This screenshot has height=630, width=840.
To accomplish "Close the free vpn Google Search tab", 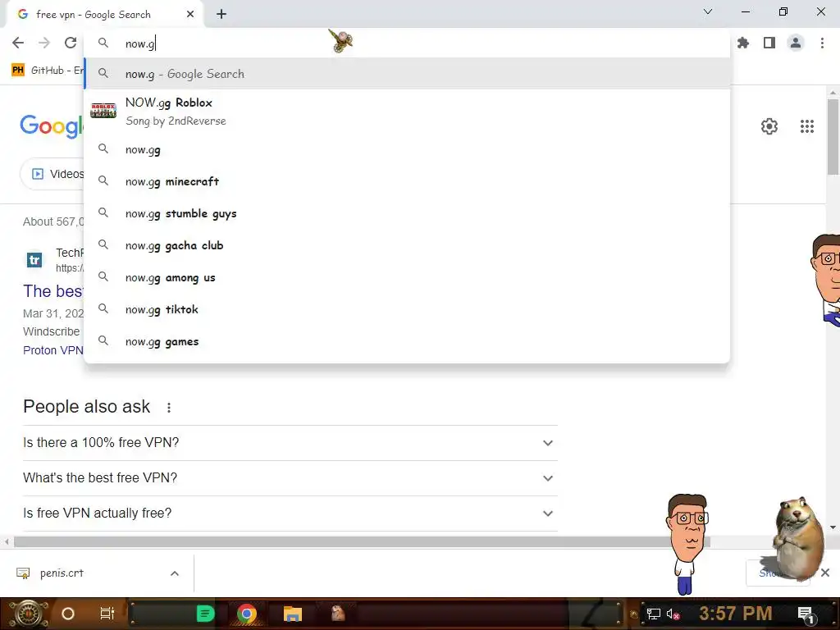I will point(190,15).
